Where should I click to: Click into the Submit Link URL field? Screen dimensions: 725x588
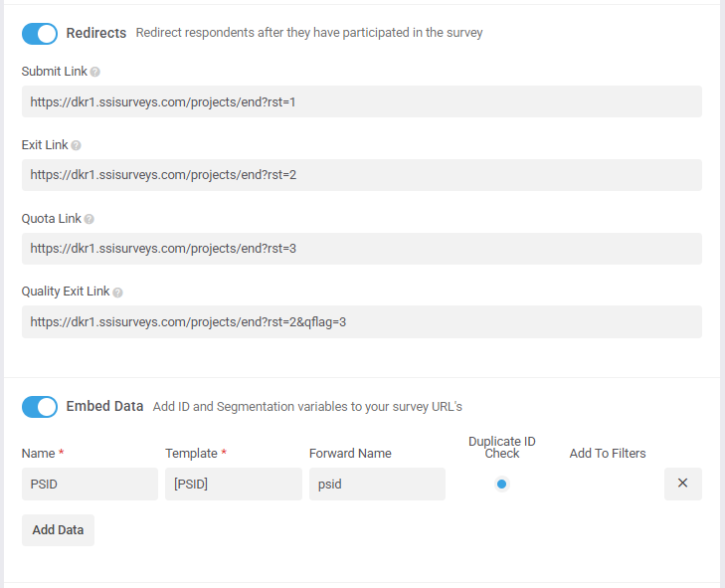362,101
